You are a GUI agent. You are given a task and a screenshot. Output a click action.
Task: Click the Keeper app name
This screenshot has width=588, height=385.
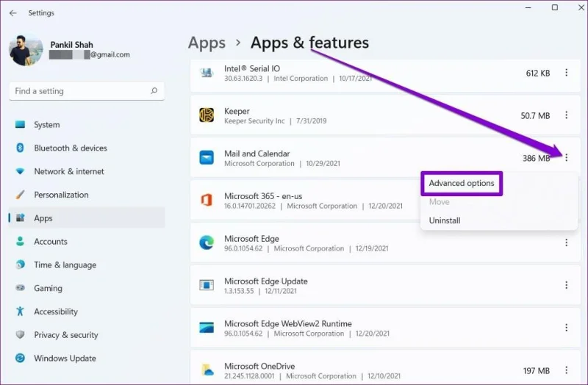click(237, 111)
